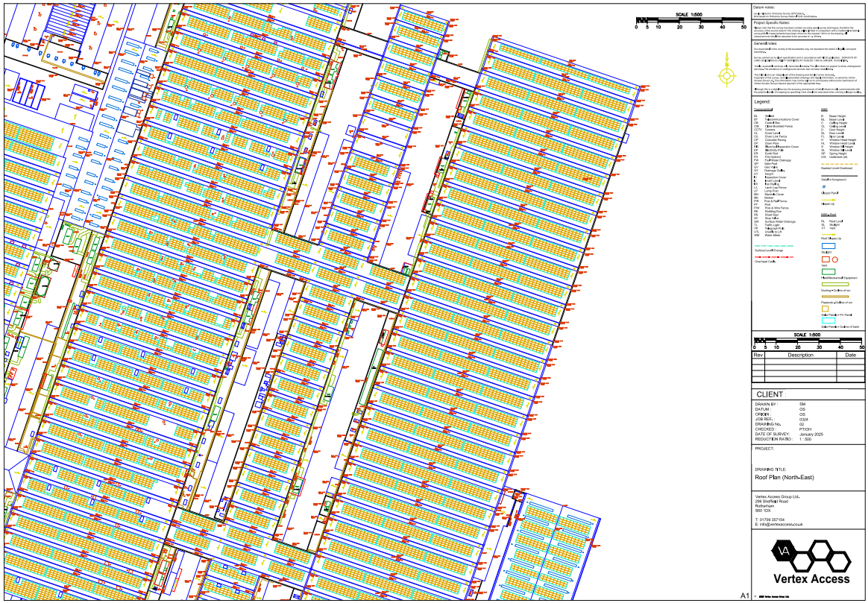Select the dashed red Overhead Cable legend line
Screen dimensions: 868x603
pos(774,257)
